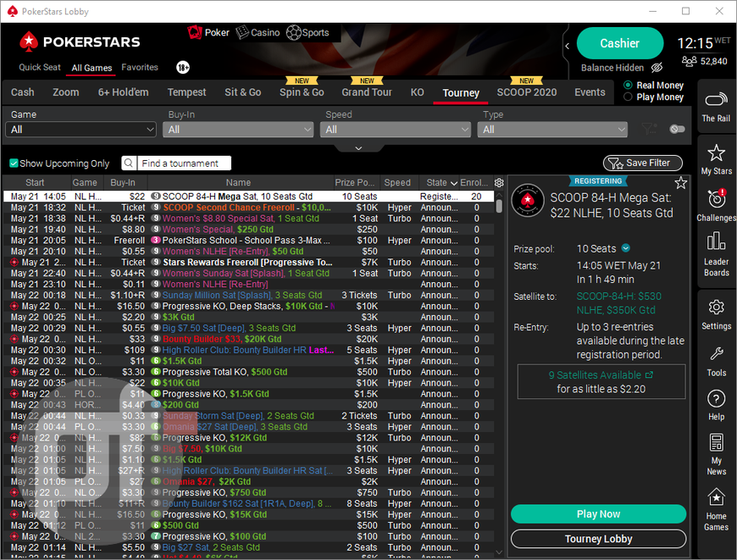737x560 pixels.
Task: Select Big $27 Sat, 2 Seats Gtd row
Action: click(248, 547)
